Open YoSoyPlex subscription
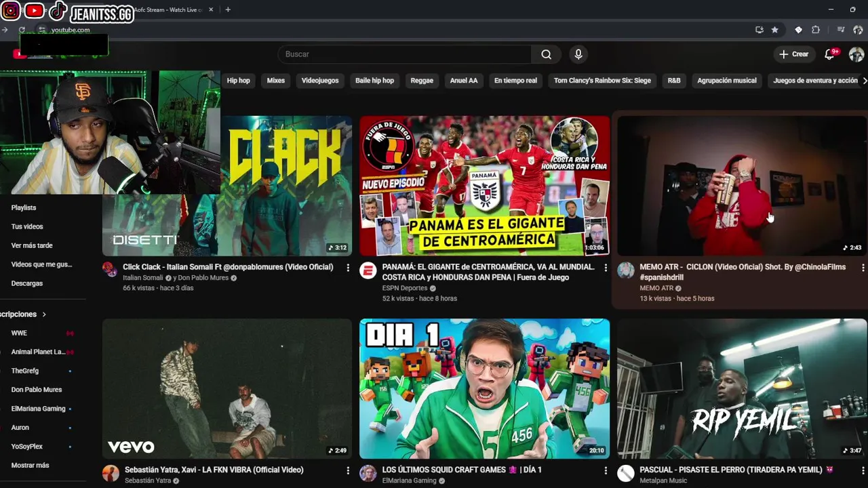The height and width of the screenshot is (488, 868). pos(27,447)
